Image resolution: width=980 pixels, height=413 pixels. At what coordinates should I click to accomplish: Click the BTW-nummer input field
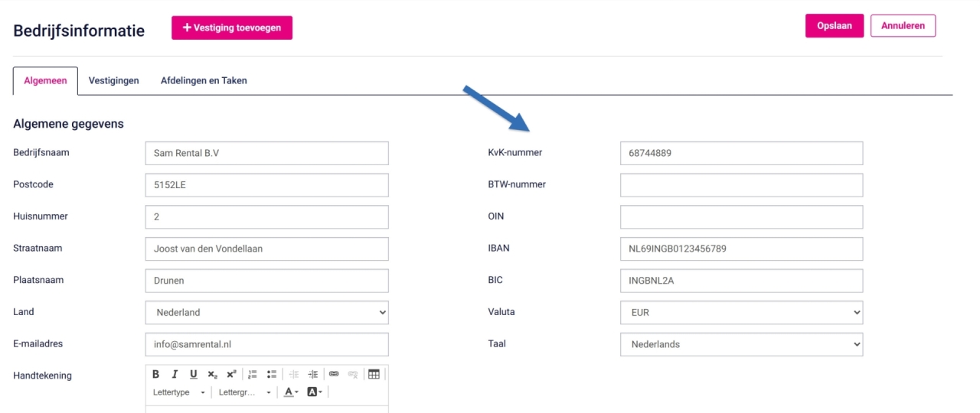(741, 185)
